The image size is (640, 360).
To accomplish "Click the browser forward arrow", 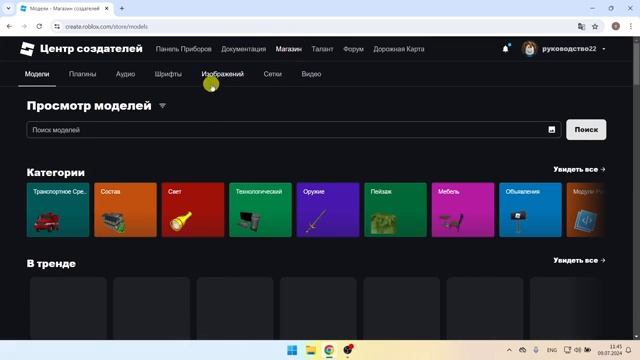I will point(24,27).
